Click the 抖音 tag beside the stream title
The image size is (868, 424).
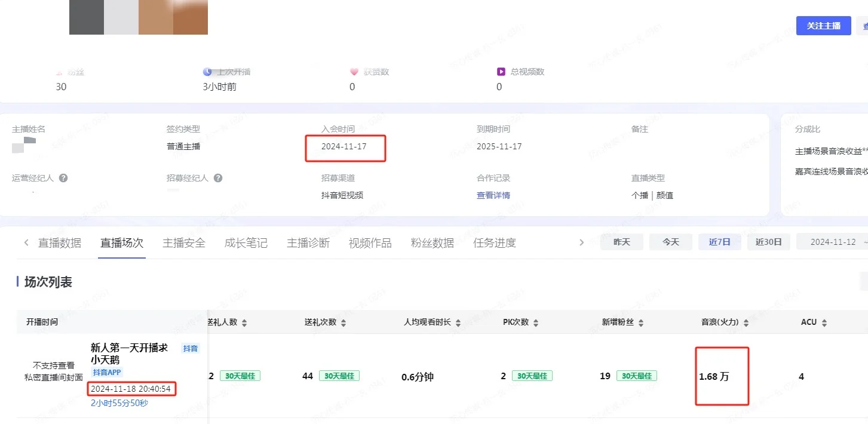(x=191, y=349)
